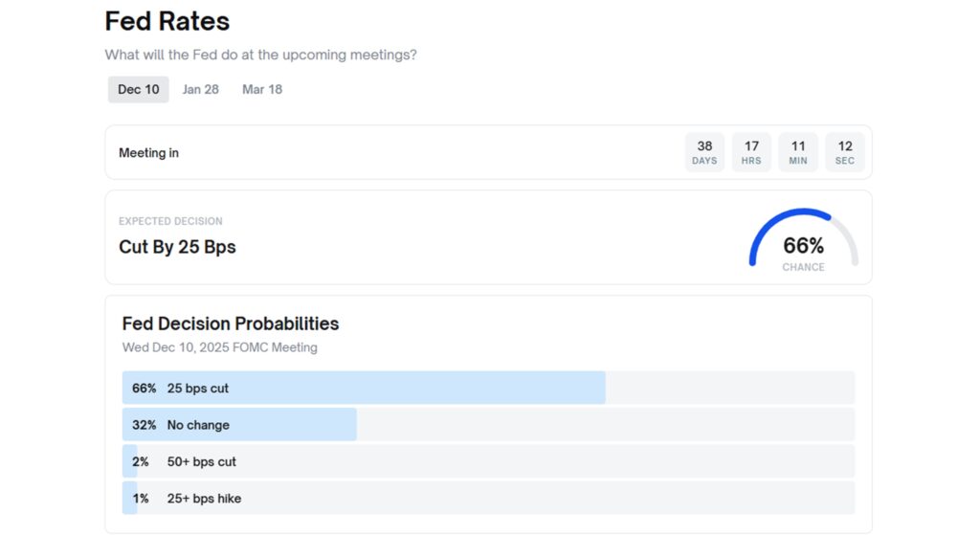
Task: Click the 11 MIN countdown box
Action: pyautogui.click(x=798, y=152)
